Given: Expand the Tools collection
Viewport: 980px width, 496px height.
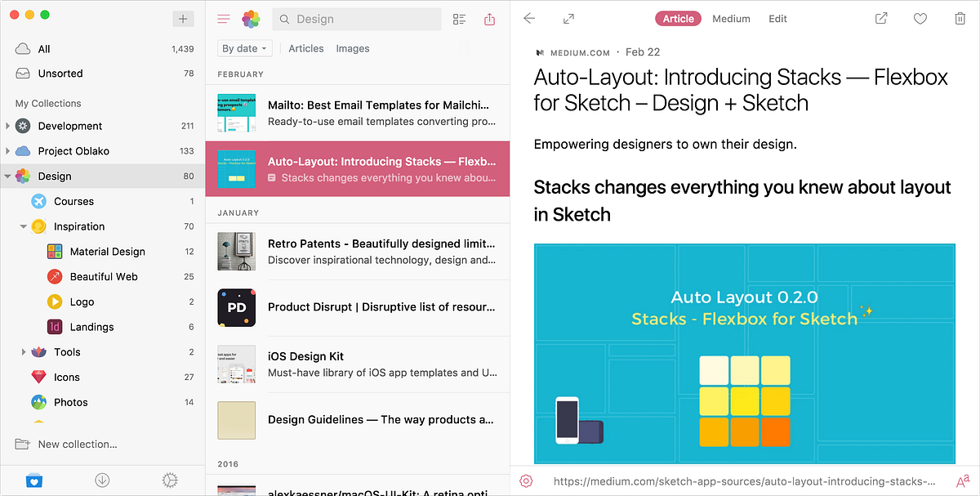Looking at the screenshot, I should 24,352.
